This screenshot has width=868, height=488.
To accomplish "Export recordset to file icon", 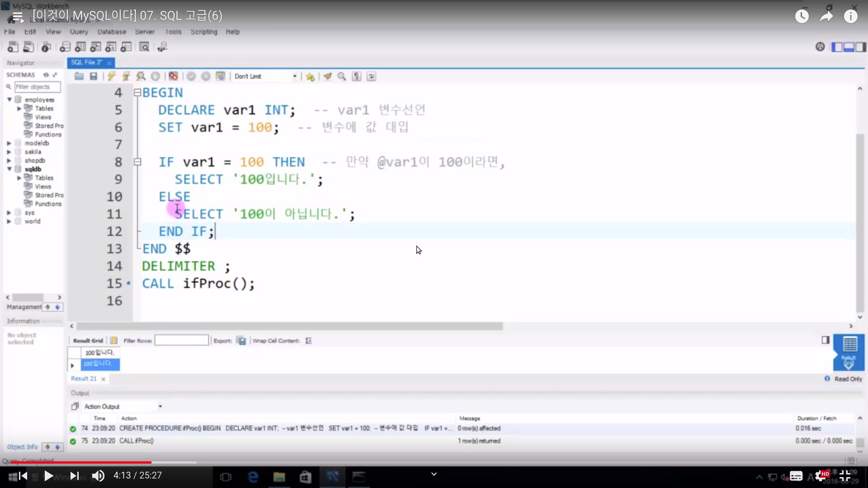I will [x=241, y=341].
